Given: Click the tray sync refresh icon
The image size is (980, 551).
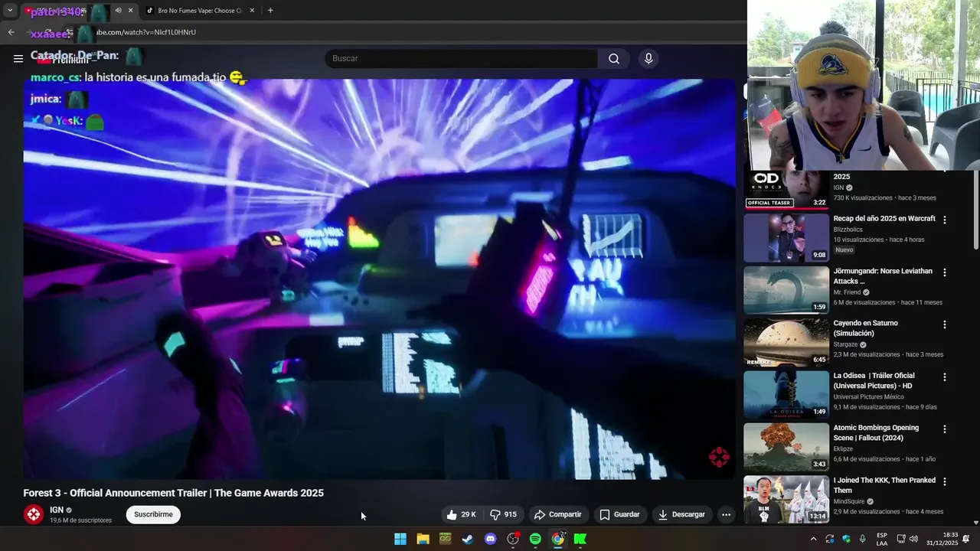Looking at the screenshot, I should (830, 539).
